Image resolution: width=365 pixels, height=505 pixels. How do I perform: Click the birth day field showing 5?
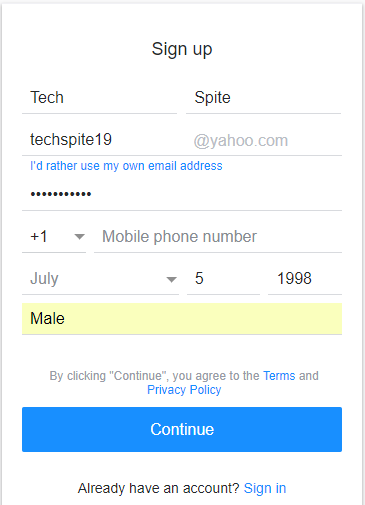tap(223, 279)
